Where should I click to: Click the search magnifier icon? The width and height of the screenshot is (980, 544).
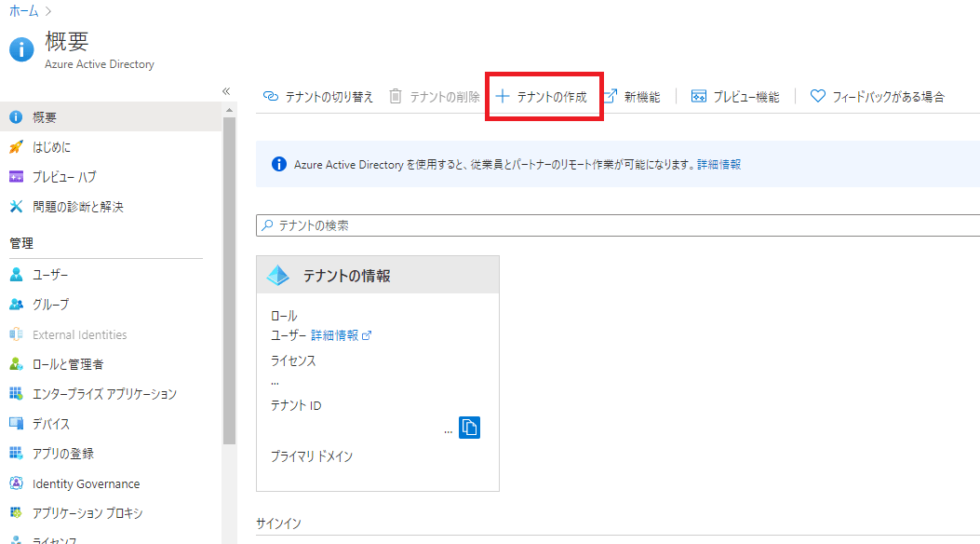point(267,225)
